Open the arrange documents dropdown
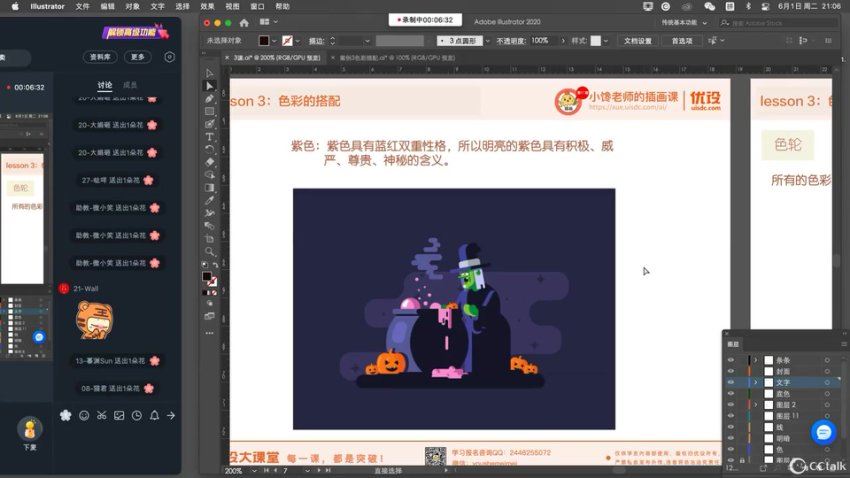The height and width of the screenshot is (478, 850). pos(268,22)
